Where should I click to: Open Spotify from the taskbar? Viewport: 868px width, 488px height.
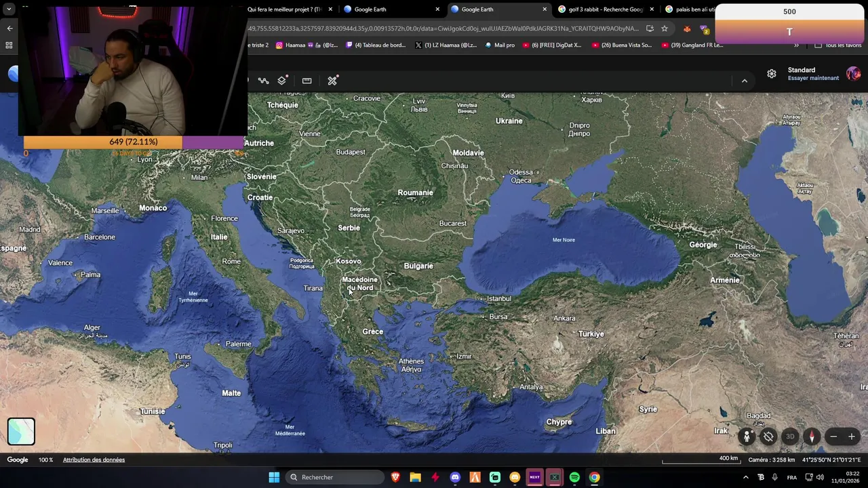(x=574, y=477)
